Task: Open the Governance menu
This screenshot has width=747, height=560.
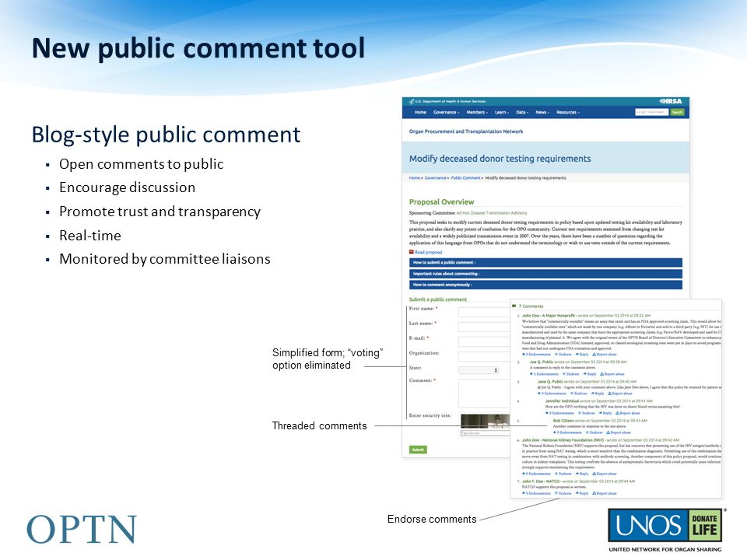Action: 446,112
